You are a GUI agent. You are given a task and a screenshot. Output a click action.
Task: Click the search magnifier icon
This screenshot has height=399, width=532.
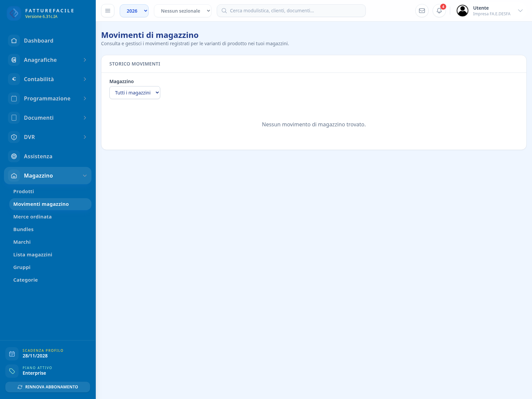pos(224,11)
